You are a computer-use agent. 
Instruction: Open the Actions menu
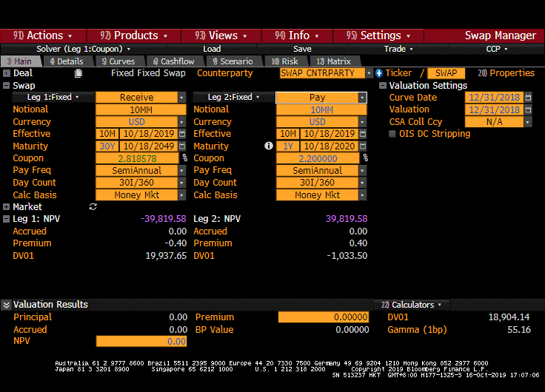coord(43,36)
